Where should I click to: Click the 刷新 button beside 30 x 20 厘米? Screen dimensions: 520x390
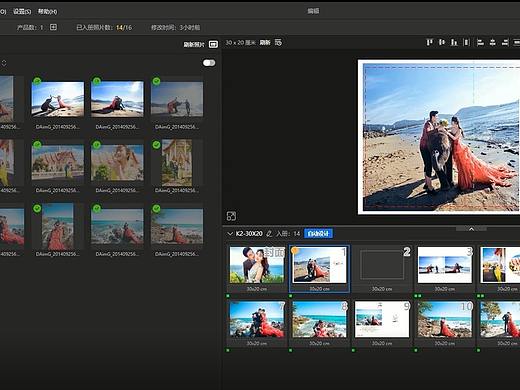coord(265,42)
